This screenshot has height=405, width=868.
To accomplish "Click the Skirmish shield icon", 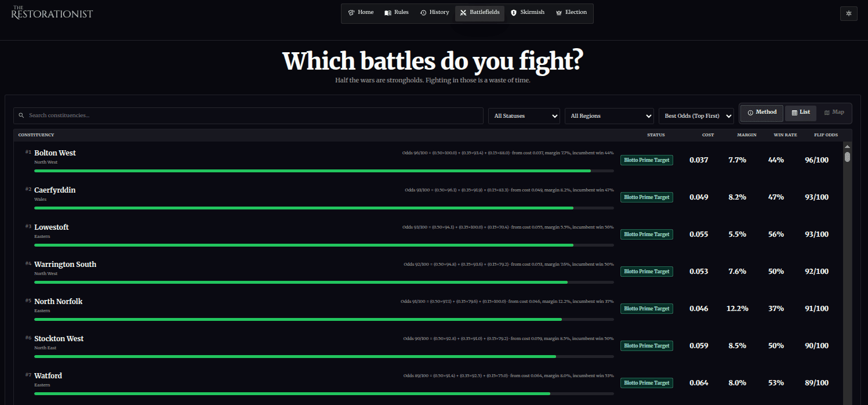I will pos(514,13).
